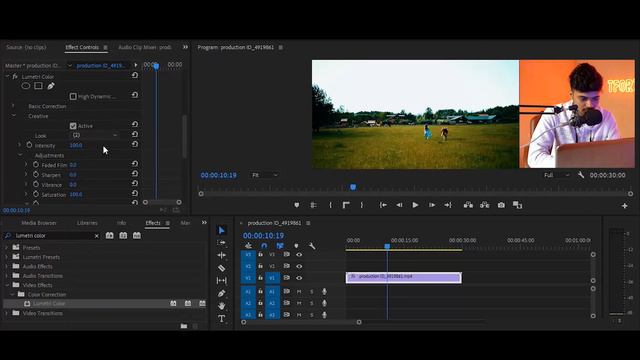Enable voice-over record on A1

pyautogui.click(x=324, y=291)
